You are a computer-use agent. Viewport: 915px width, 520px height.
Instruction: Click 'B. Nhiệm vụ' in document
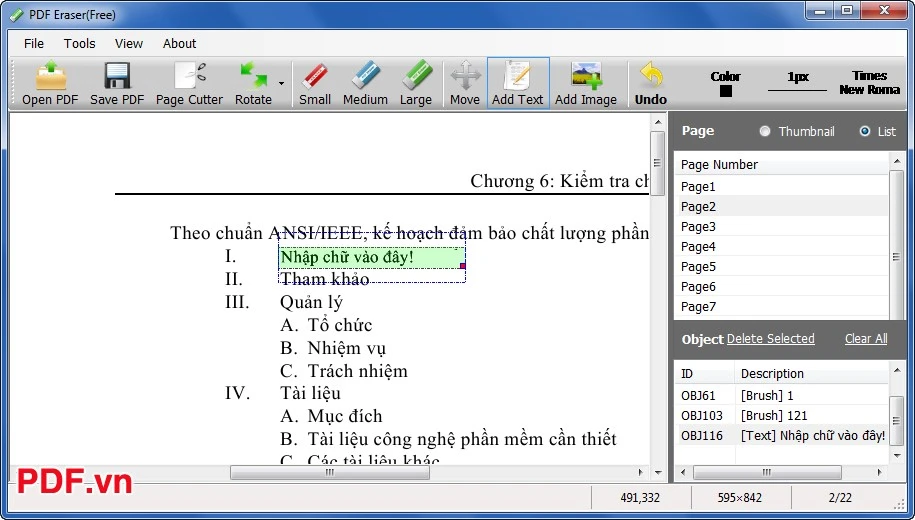point(333,348)
